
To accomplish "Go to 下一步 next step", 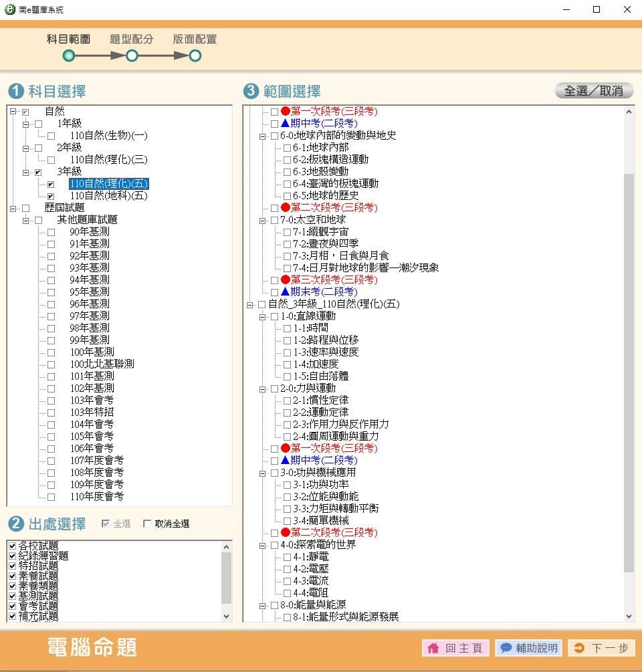I will [602, 647].
